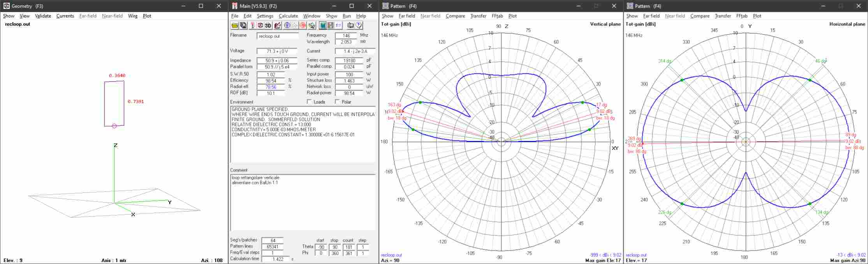Open the Compare menu in Vertical plane window
This screenshot has width=868, height=264.
click(x=455, y=16)
